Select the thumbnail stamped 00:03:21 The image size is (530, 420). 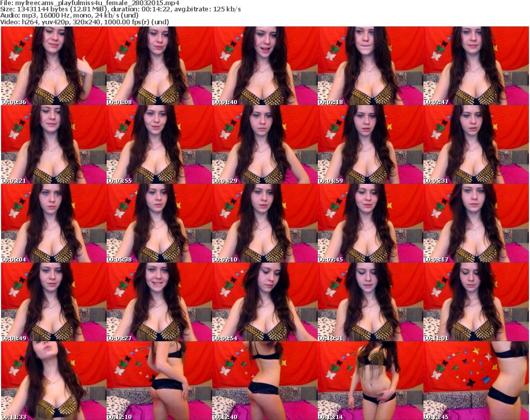[54, 144]
